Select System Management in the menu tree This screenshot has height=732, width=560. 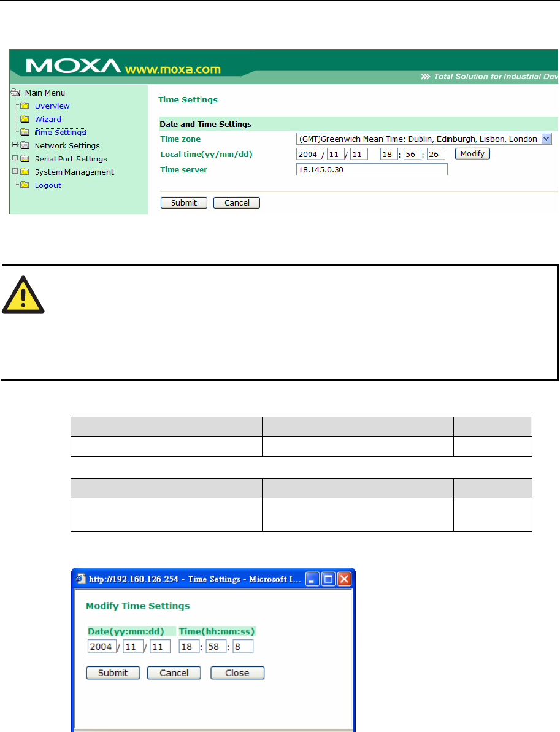[x=74, y=172]
